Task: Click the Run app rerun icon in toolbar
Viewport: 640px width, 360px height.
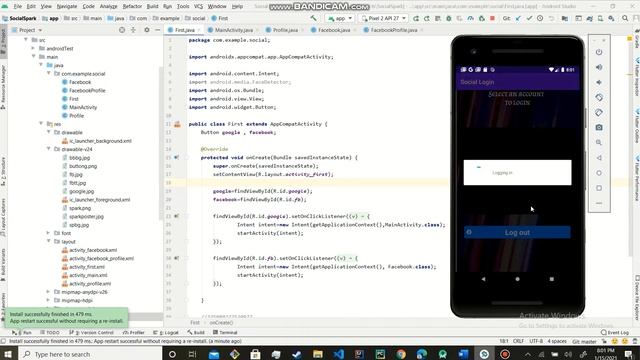Action: tap(416, 18)
